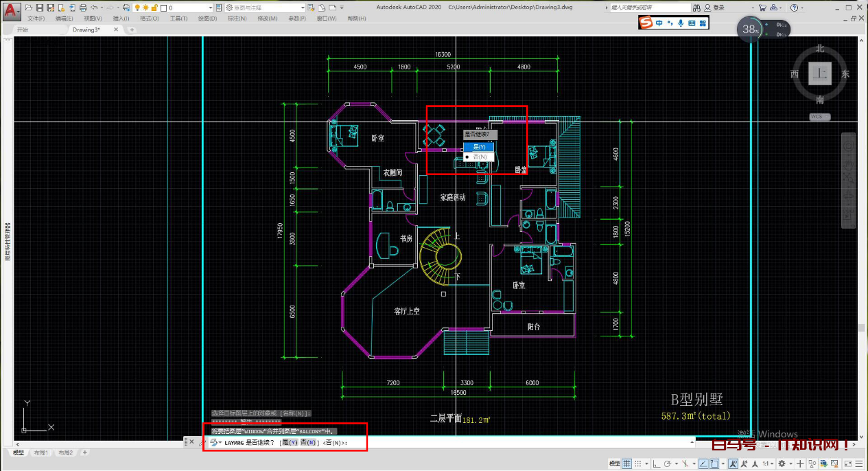
Task: Select the isometric drafting icon in status bar
Action: [685, 463]
